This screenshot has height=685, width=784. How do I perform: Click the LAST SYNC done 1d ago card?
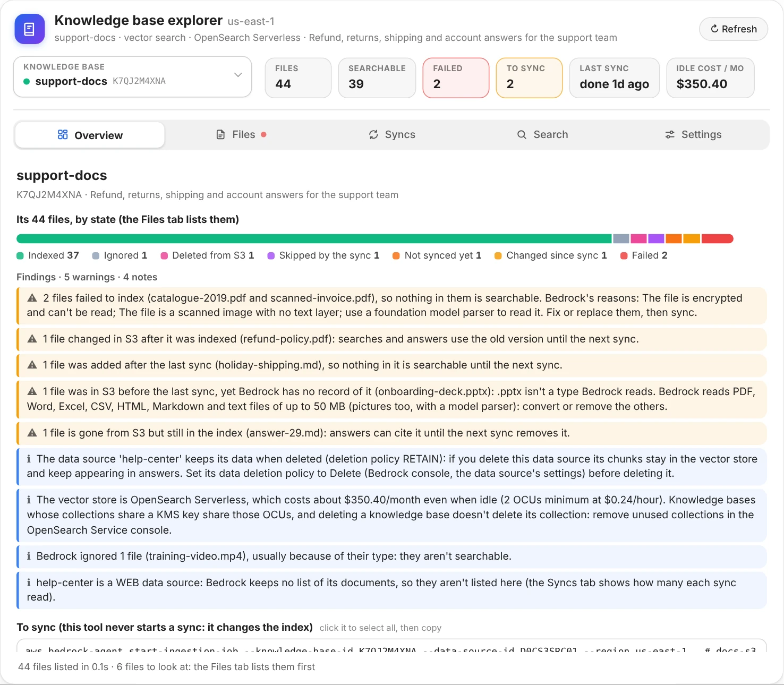pos(615,78)
